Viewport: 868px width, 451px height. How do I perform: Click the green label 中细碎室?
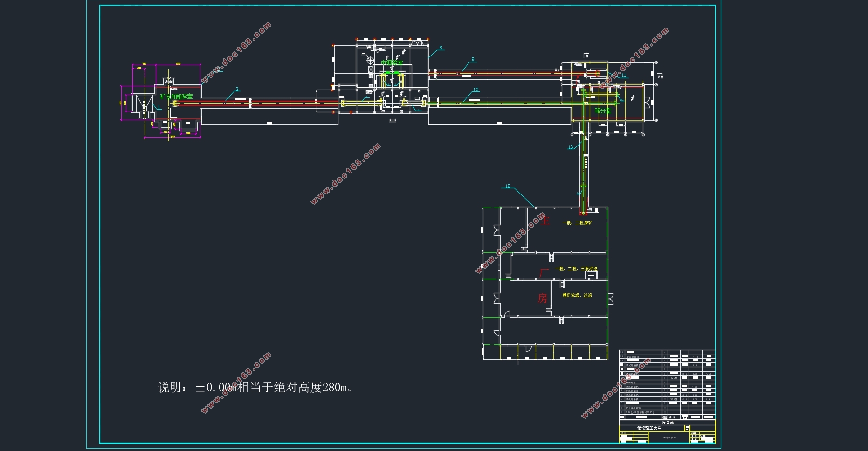(392, 62)
